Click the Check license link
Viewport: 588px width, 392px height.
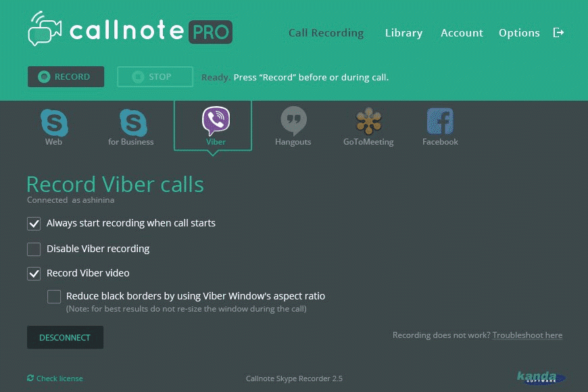pos(55,378)
